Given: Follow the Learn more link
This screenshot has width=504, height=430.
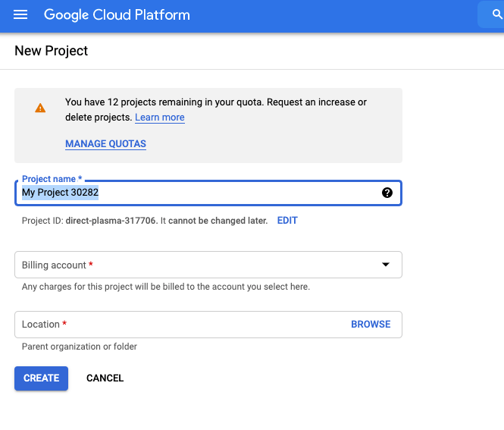Looking at the screenshot, I should pos(160,118).
